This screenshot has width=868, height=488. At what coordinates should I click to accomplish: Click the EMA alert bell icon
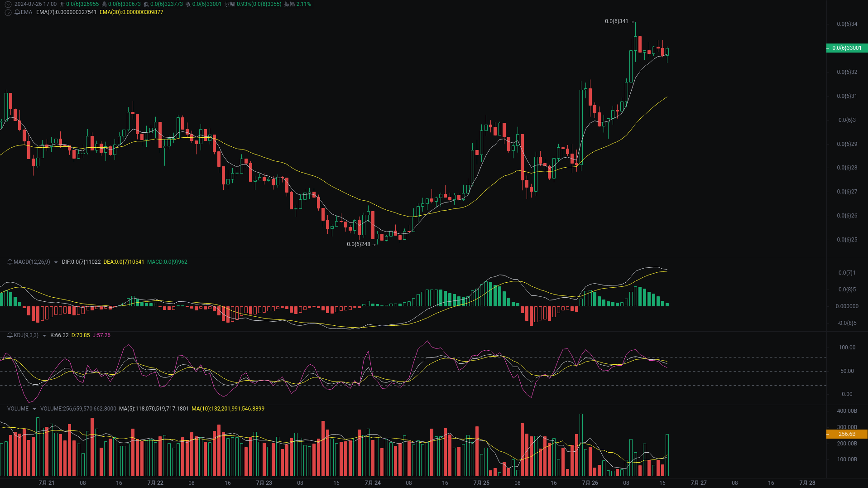(x=17, y=12)
